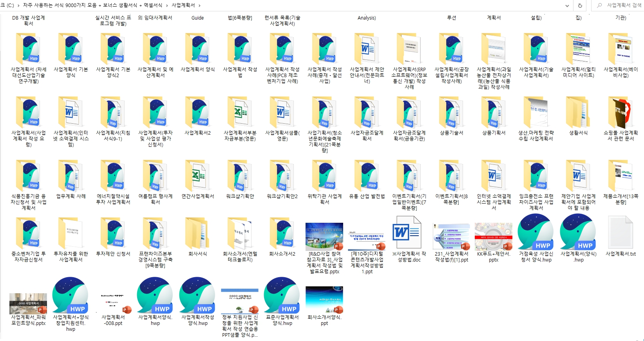Open the 사업계획서(베이비사업) folder
This screenshot has width=644, height=341.
620,49
